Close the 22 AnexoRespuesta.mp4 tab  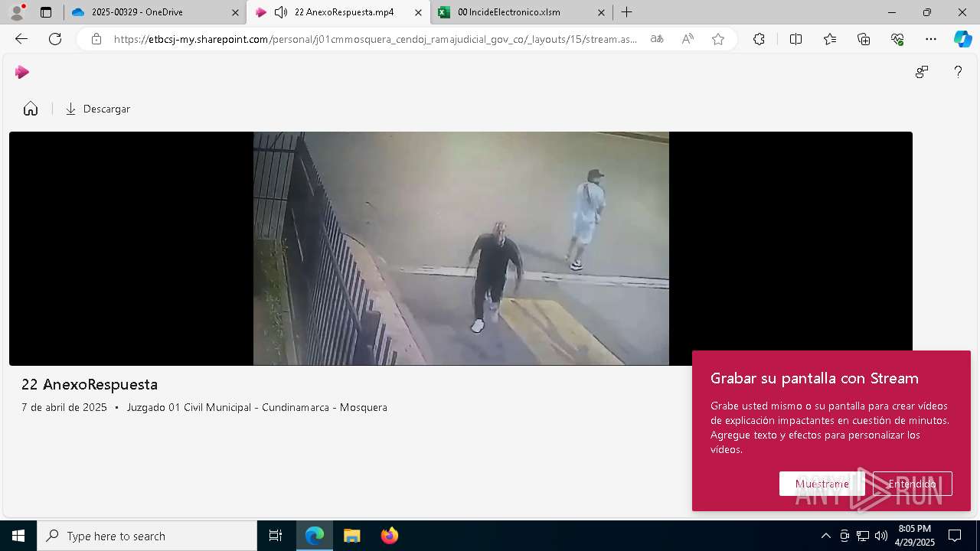(x=418, y=12)
